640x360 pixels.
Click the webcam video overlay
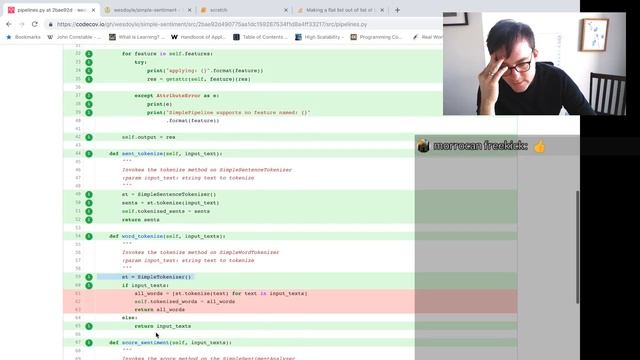(x=534, y=64)
